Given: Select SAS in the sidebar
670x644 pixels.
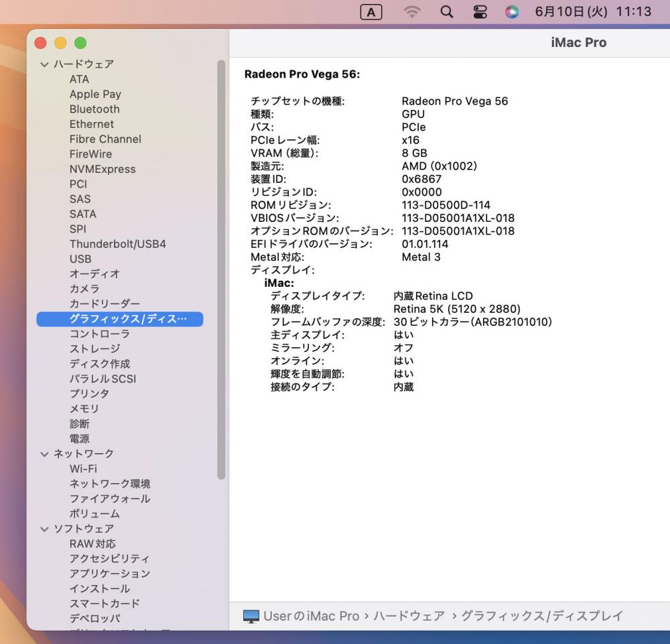Looking at the screenshot, I should (x=80, y=199).
